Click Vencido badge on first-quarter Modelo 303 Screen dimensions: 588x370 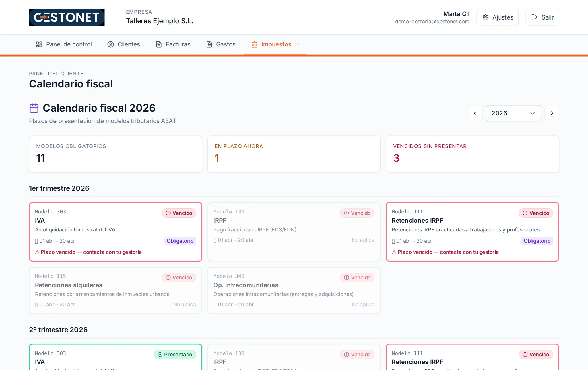pyautogui.click(x=179, y=213)
